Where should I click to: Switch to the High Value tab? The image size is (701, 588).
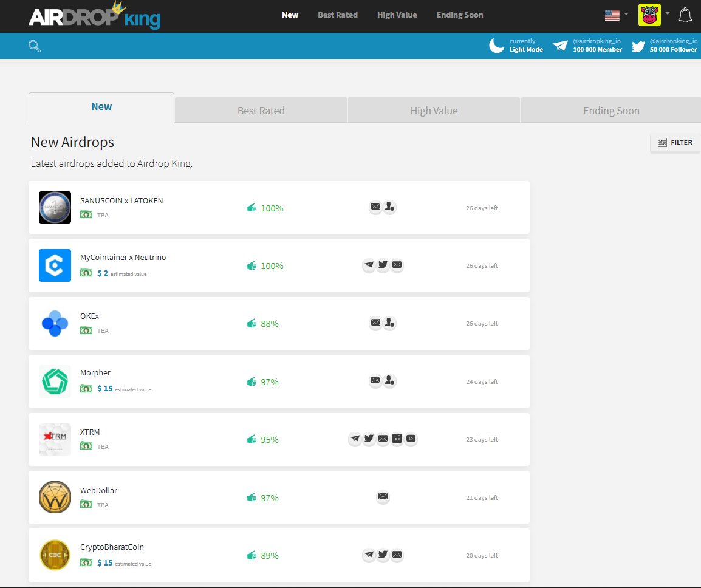pyautogui.click(x=434, y=110)
